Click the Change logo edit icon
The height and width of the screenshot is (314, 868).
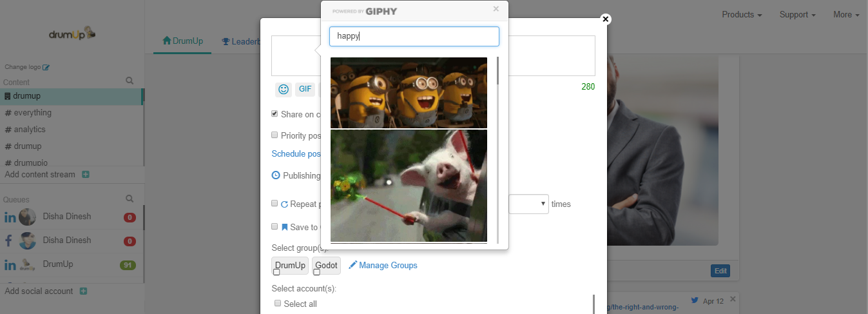[x=46, y=67]
